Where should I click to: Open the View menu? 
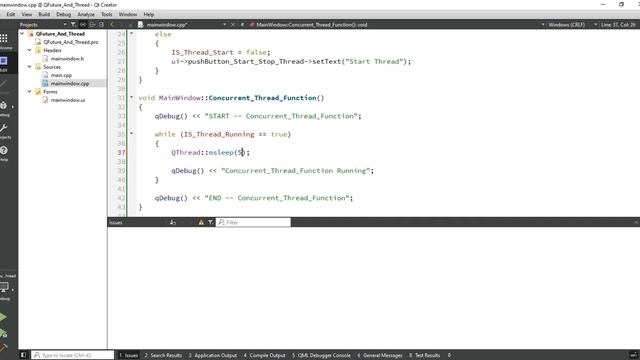pyautogui.click(x=27, y=14)
